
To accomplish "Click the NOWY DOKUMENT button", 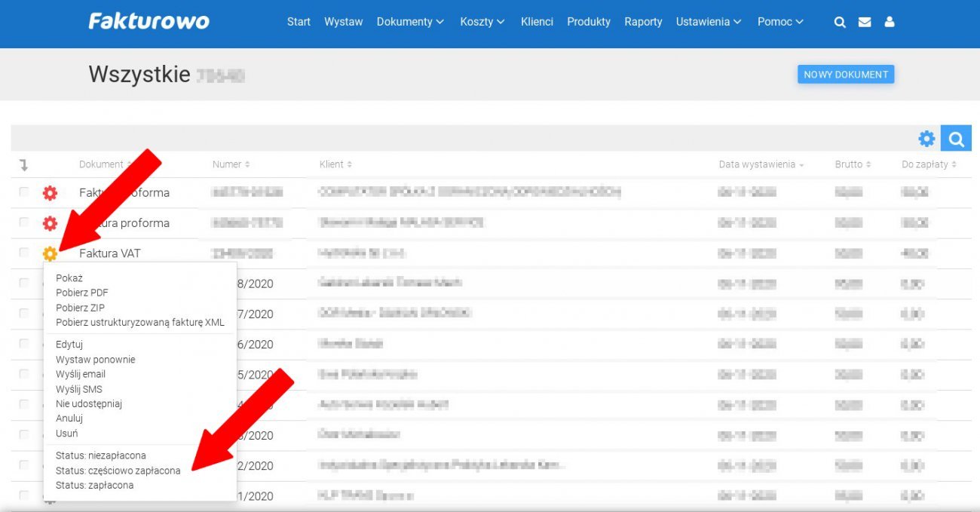I will 846,75.
